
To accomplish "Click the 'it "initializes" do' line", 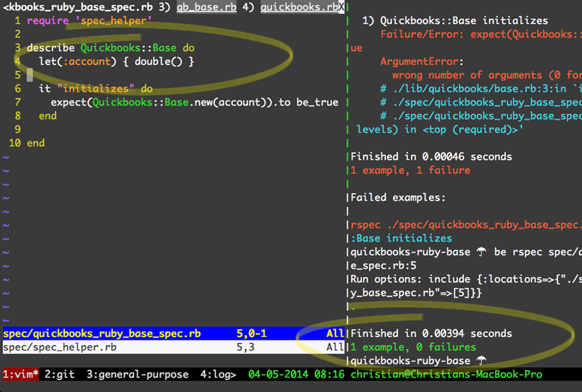I will pos(96,89).
